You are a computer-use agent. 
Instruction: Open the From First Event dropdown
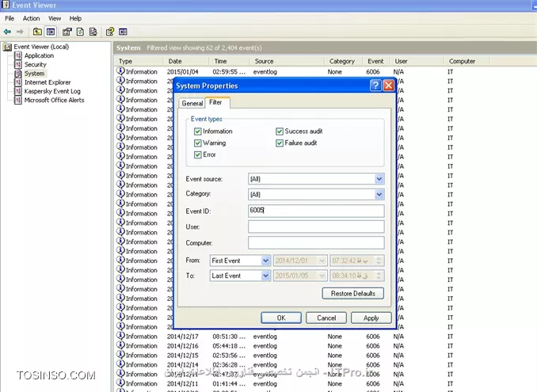(265, 261)
